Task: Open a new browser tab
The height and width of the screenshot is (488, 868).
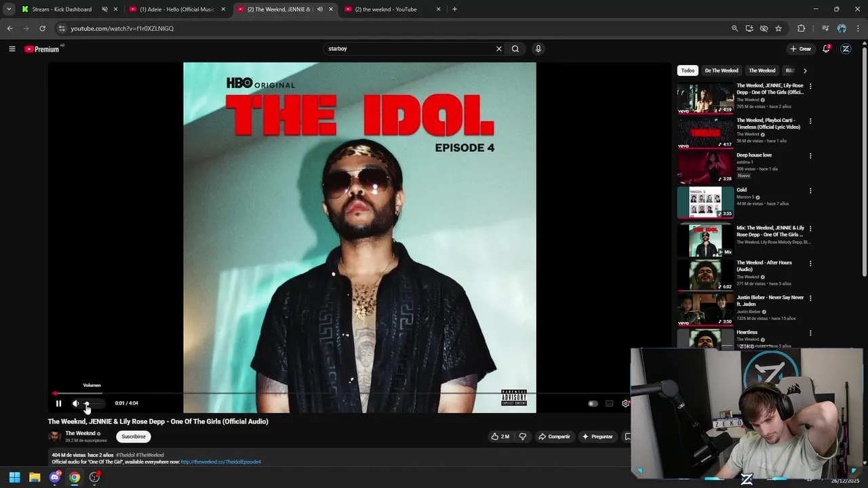Action: [x=454, y=9]
